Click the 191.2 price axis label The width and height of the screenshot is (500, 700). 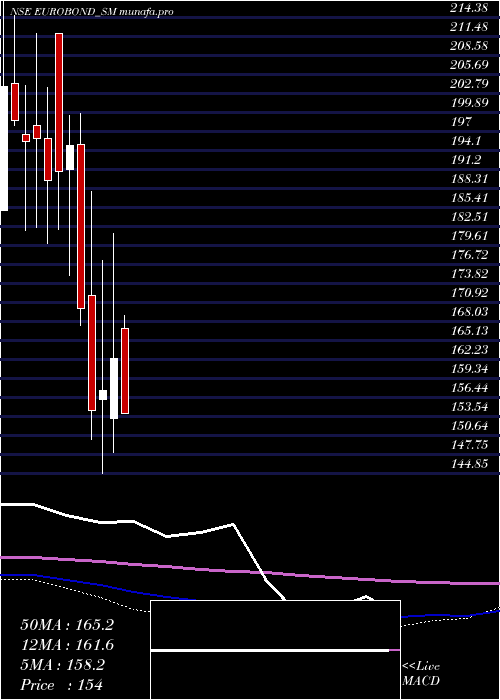pos(466,159)
